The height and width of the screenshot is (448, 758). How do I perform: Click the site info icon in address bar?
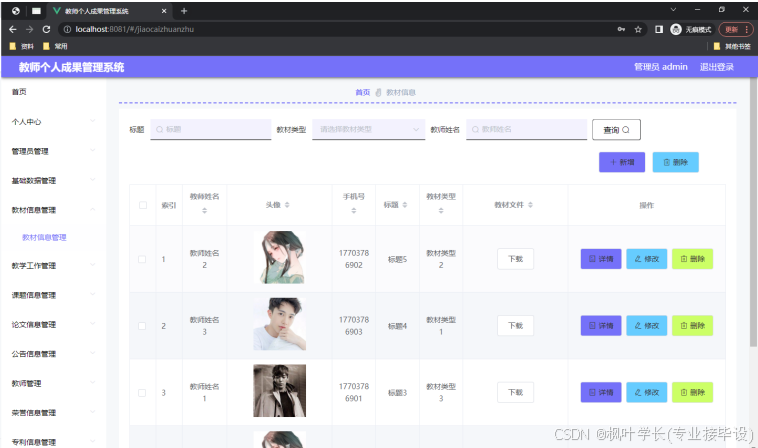[x=67, y=29]
